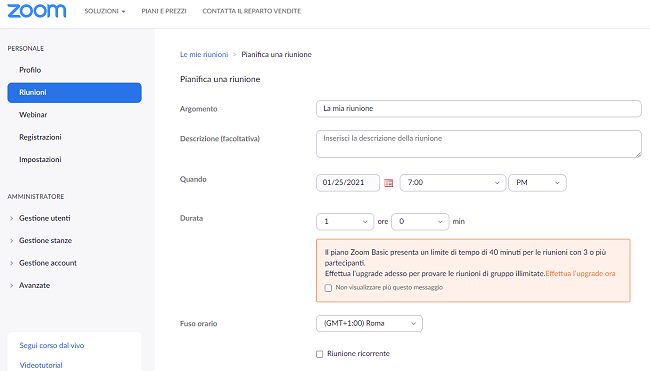Image resolution: width=650 pixels, height=371 pixels.
Task: Open the calendar date picker icon
Action: [x=388, y=183]
